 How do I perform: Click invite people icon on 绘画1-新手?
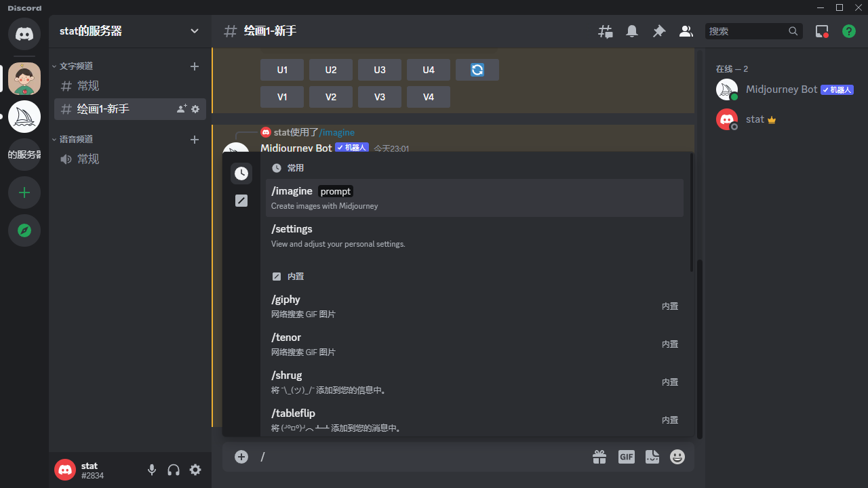[x=182, y=109]
